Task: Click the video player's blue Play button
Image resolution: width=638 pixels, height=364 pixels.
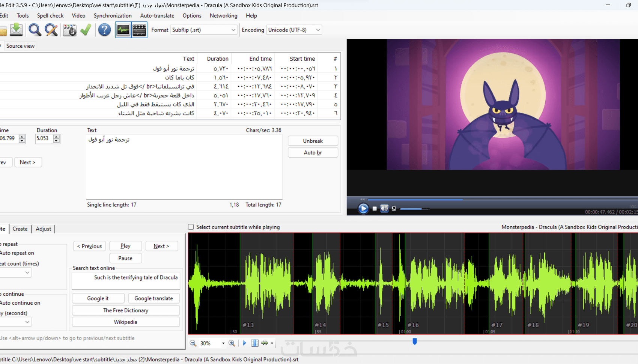Action: [363, 208]
